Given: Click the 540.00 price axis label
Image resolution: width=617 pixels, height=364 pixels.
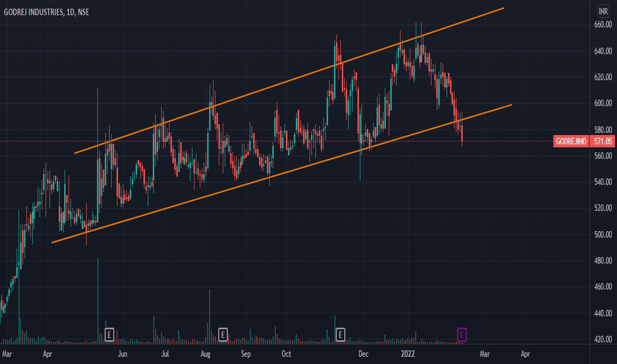Looking at the screenshot, I should click(603, 182).
